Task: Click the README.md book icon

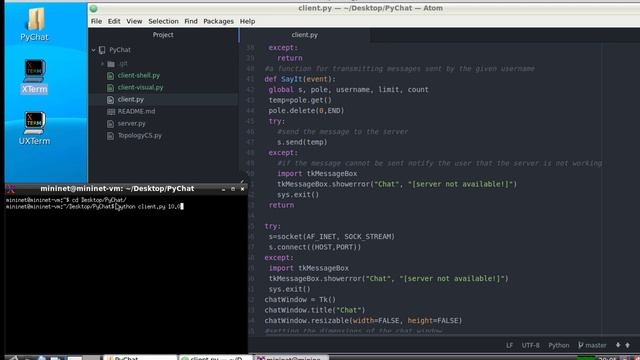Action: pos(111,111)
